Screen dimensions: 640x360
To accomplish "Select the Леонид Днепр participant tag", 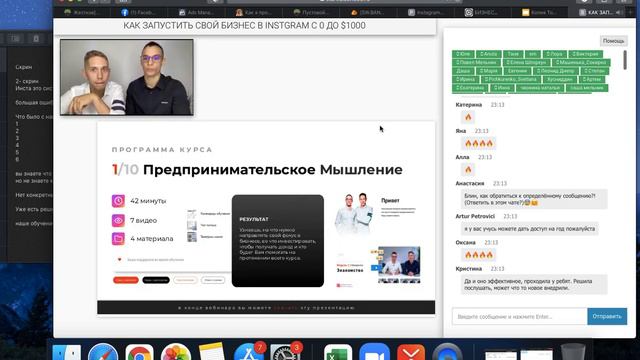I will [556, 71].
